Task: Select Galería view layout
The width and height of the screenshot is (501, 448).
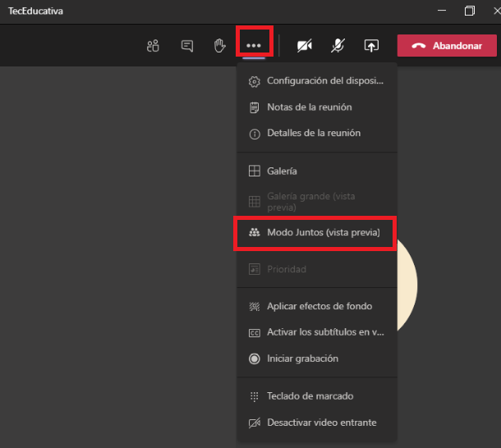Action: pos(282,171)
